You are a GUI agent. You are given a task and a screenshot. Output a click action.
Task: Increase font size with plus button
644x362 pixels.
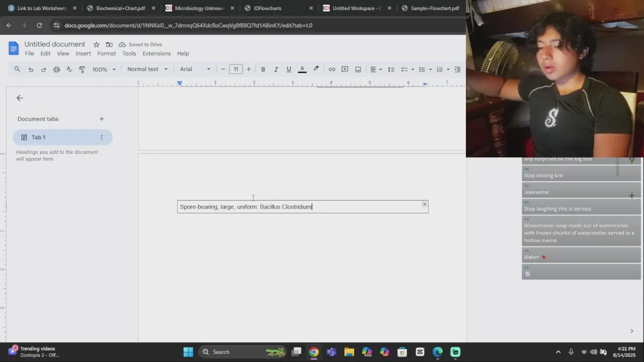[249, 69]
